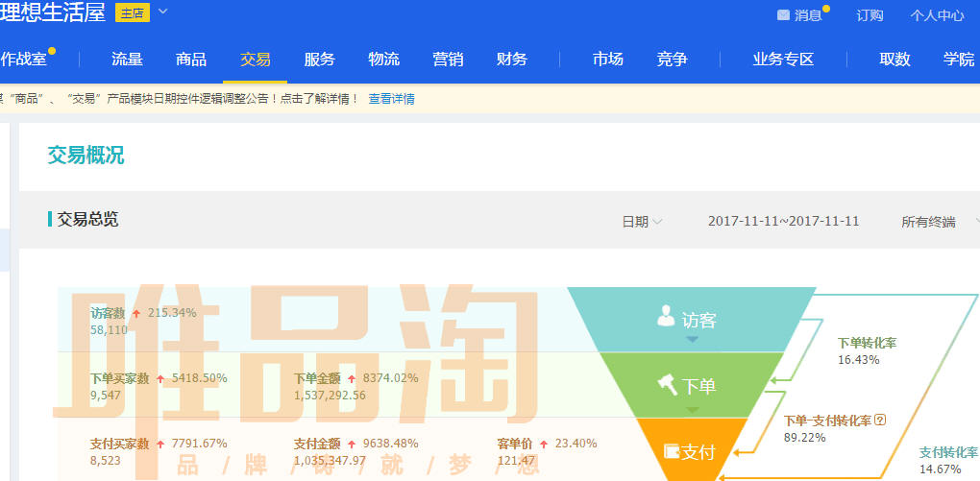Click the 访客数 value 58,110
Image resolution: width=980 pixels, height=481 pixels.
point(110,329)
